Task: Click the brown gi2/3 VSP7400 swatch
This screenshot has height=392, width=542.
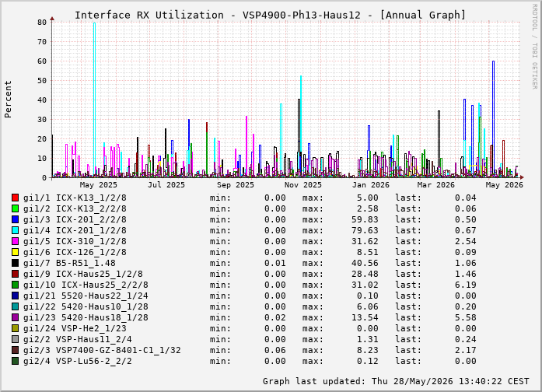Action: (15, 350)
